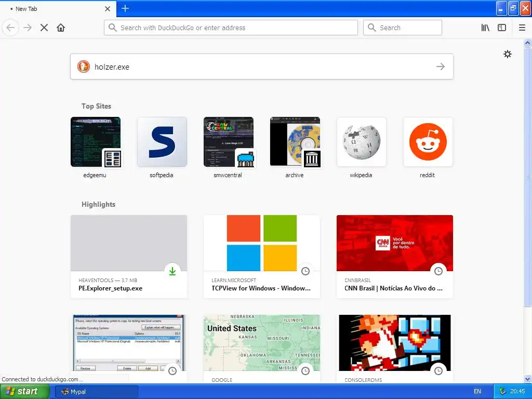
Task: Go back using the back arrow
Action: tap(10, 28)
